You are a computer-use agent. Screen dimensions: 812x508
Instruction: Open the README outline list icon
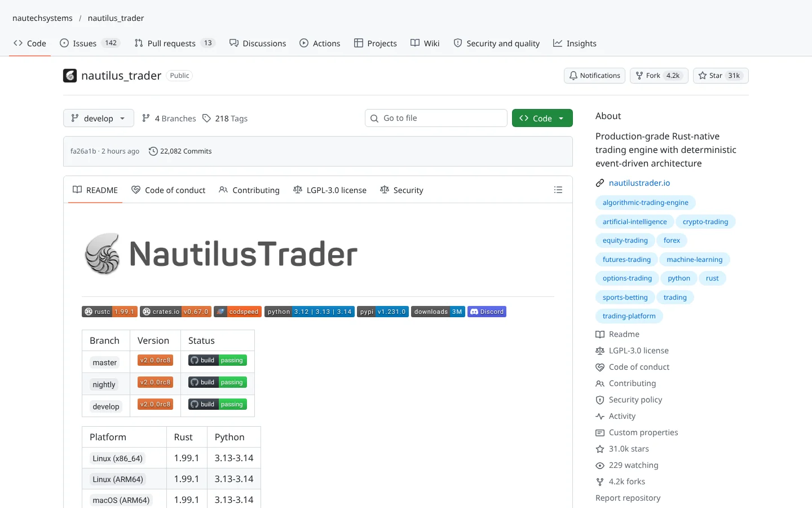coord(558,190)
